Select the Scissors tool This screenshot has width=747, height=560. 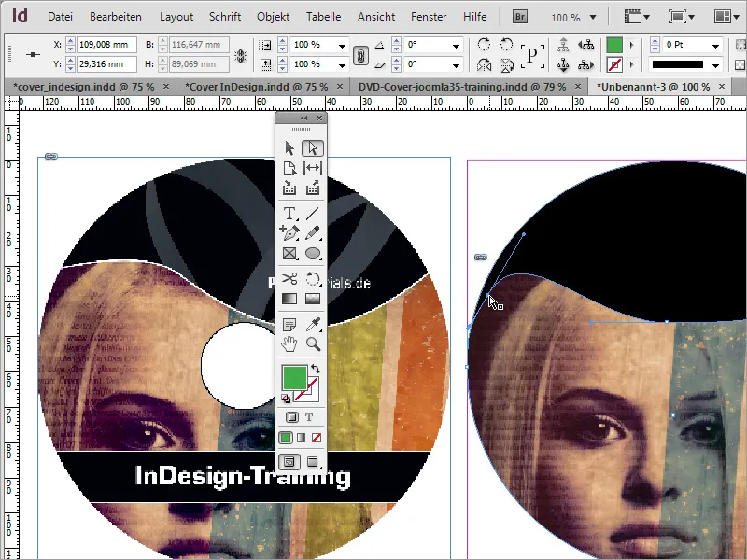(289, 278)
